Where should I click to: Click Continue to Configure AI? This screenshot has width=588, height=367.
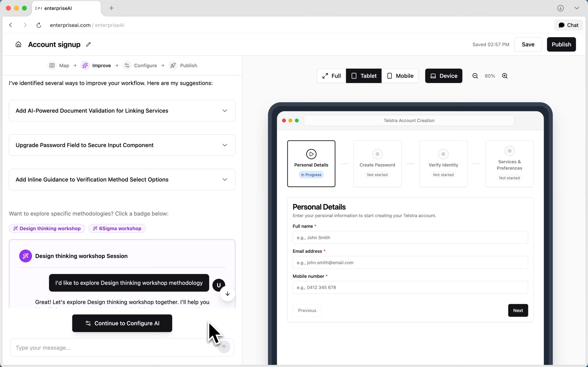point(122,323)
